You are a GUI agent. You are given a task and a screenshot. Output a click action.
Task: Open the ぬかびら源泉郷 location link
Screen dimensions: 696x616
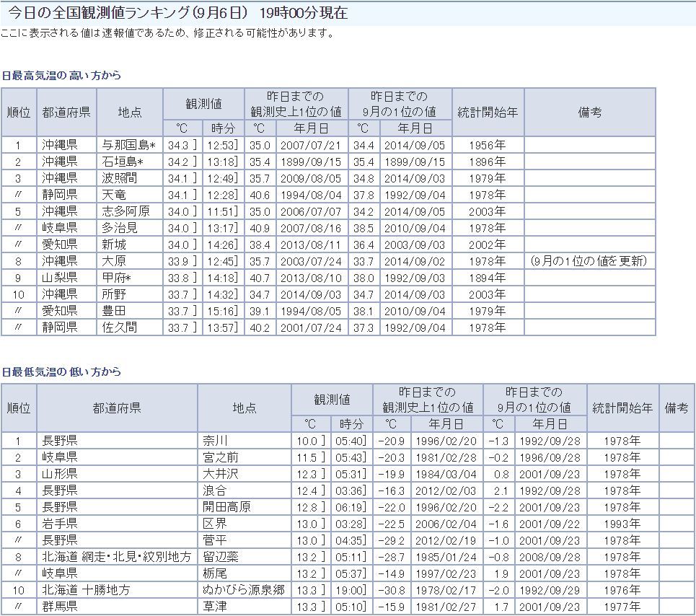pos(245,590)
